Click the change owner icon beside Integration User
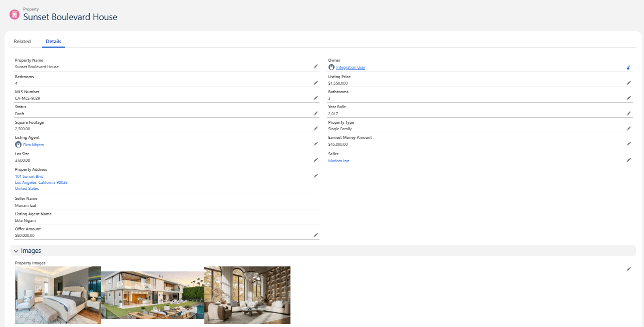Viewport: 644px width, 327px height. (x=628, y=67)
